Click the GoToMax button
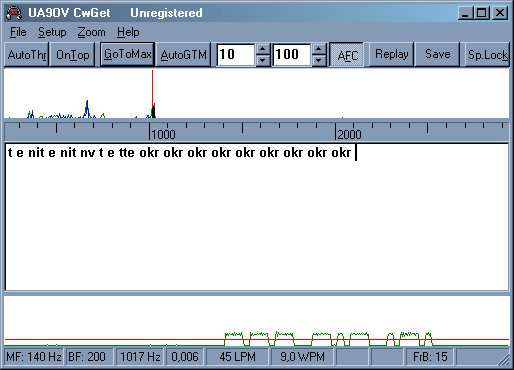The image size is (514, 370). 127,54
